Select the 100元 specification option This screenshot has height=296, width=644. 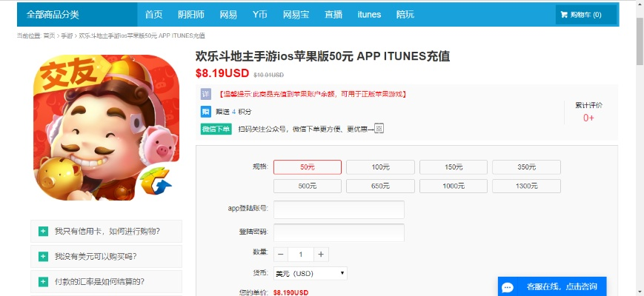tap(380, 167)
